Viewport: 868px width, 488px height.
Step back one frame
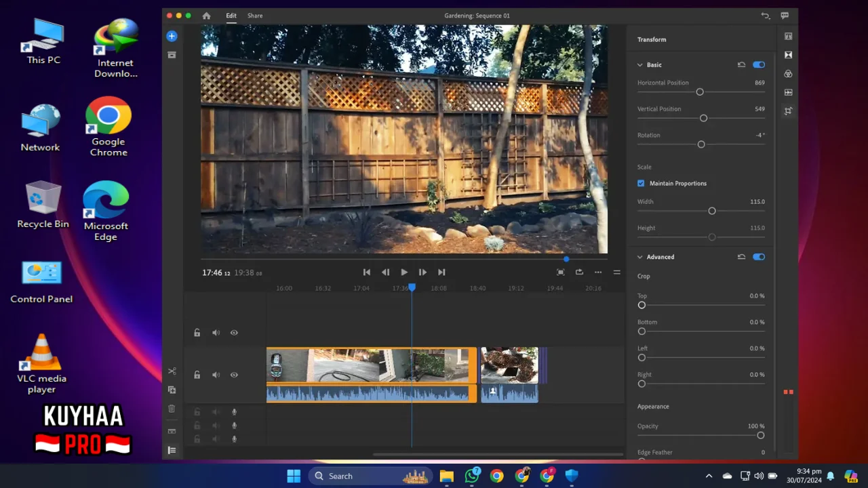385,272
